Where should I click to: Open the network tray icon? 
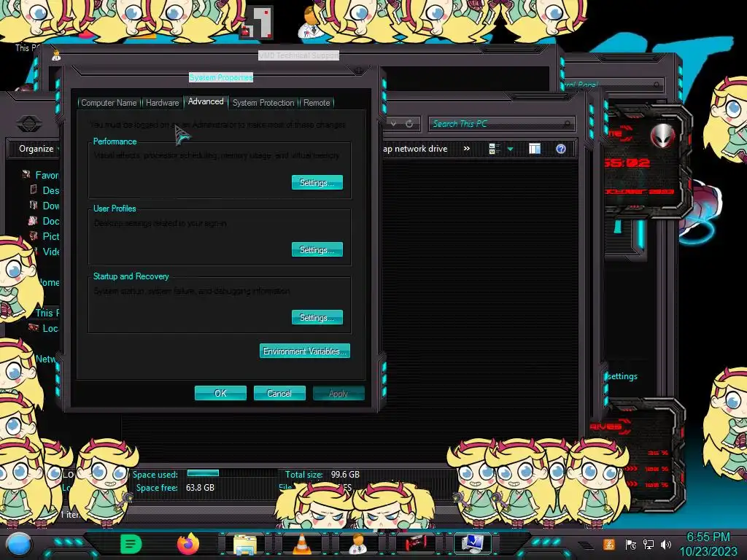tap(649, 544)
